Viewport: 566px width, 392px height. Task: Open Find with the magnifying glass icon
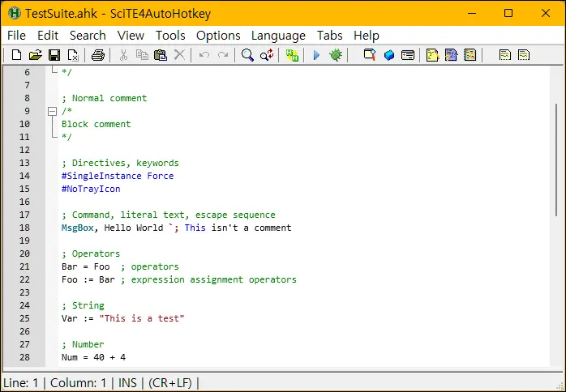click(247, 55)
